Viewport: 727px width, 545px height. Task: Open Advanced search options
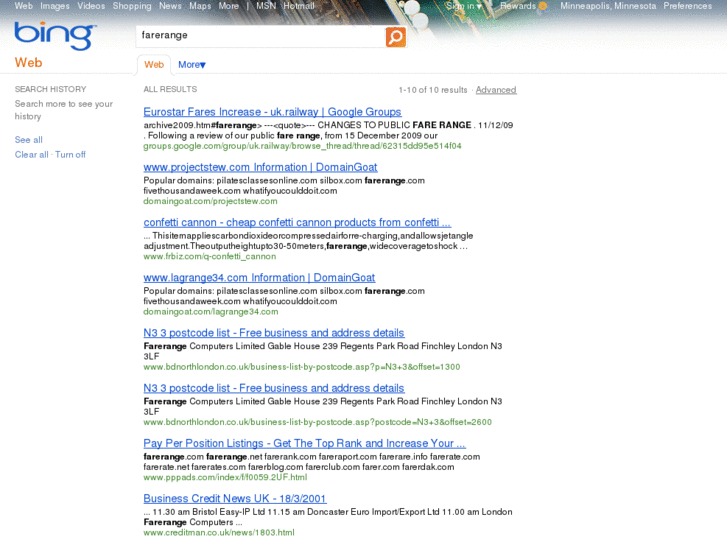[496, 90]
